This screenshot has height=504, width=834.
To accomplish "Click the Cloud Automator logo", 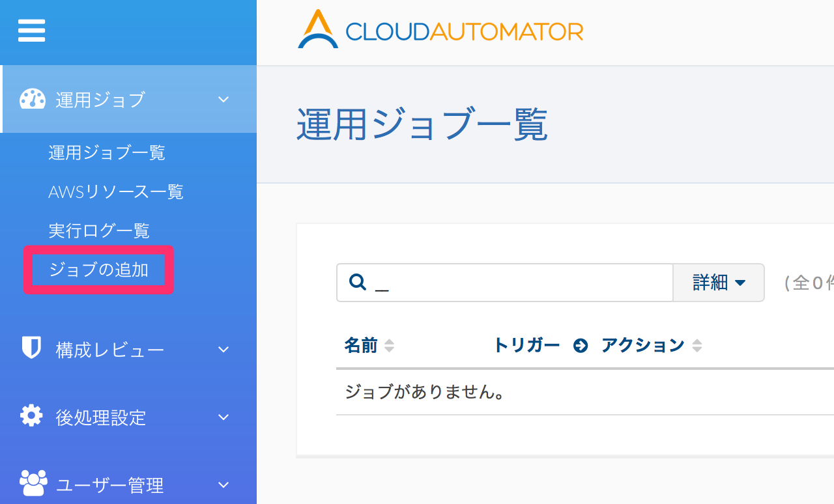I will coord(440,29).
